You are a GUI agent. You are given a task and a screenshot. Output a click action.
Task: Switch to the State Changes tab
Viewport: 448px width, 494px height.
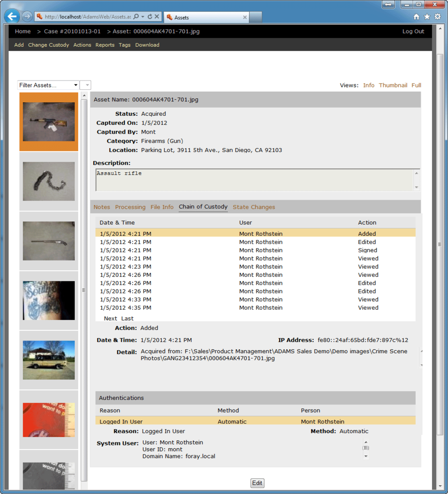coord(254,206)
